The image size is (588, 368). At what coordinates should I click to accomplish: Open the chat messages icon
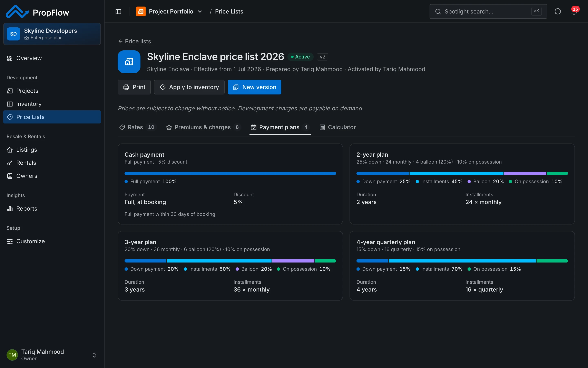[558, 11]
